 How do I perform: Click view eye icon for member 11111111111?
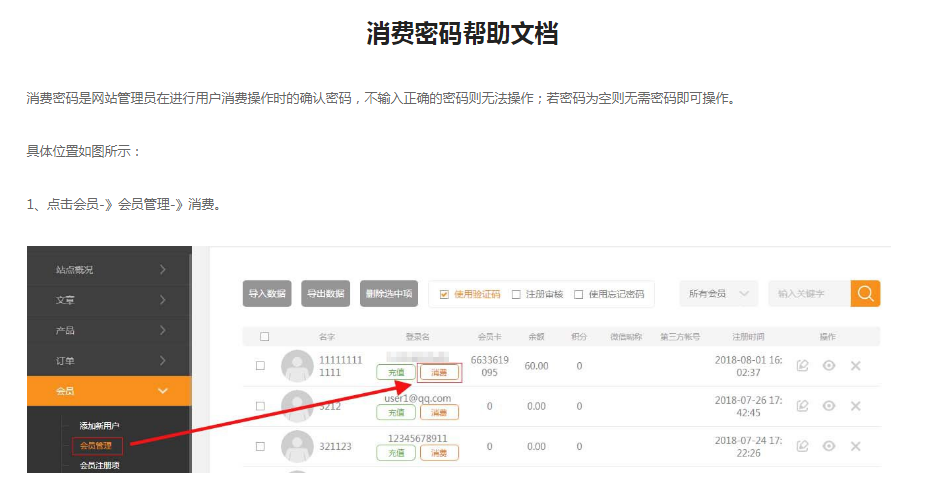(x=829, y=366)
